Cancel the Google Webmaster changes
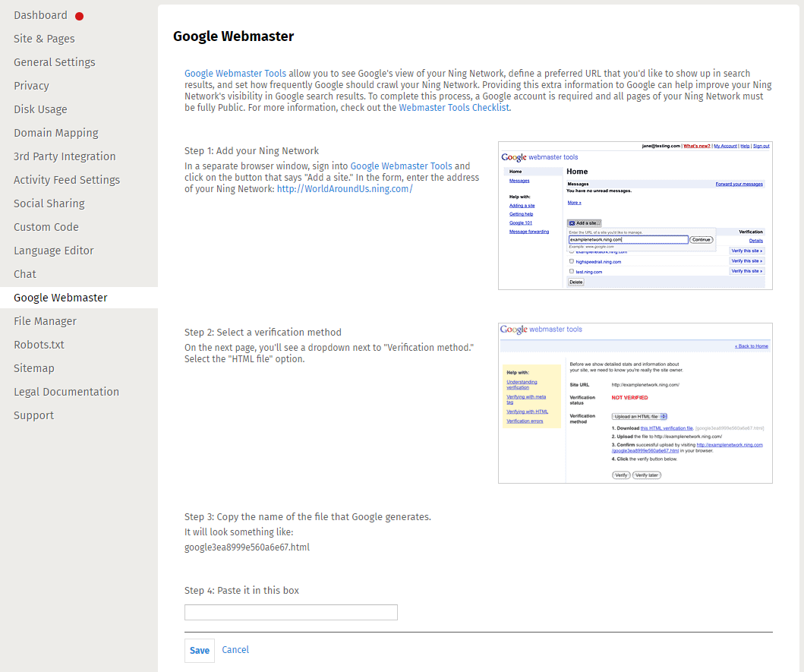804x672 pixels. (235, 650)
